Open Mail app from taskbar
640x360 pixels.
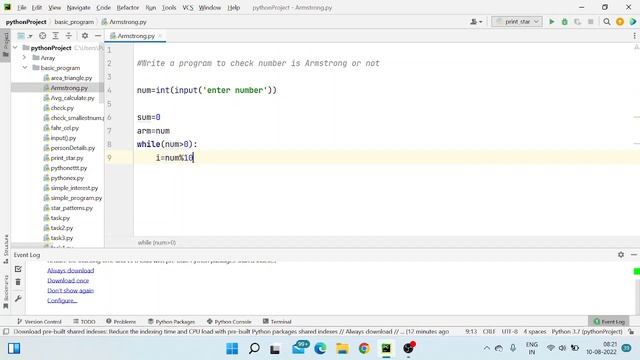coord(300,349)
